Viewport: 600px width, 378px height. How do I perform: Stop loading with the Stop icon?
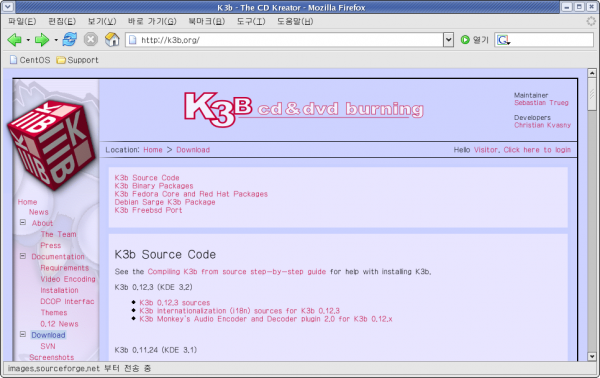91,39
